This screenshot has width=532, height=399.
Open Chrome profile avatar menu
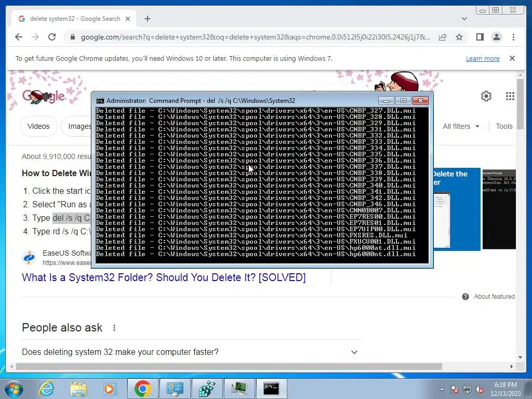click(x=496, y=37)
